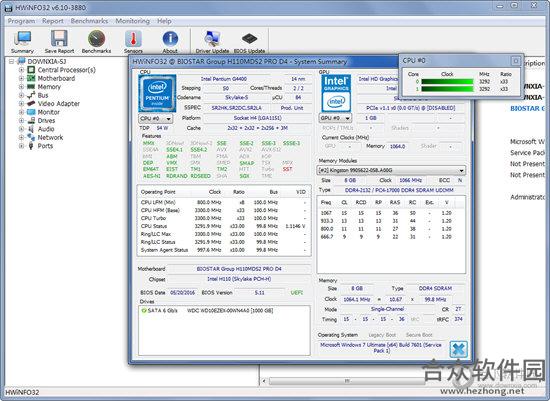This screenshot has height=401, width=550.
Task: Click Intel H110 chipset value
Action: (x=239, y=279)
